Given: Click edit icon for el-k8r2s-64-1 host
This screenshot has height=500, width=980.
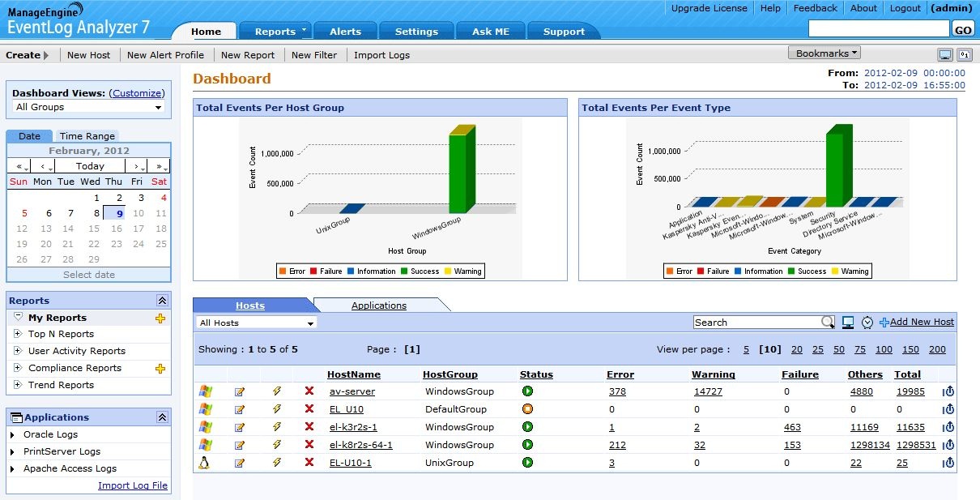Looking at the screenshot, I should pyautogui.click(x=240, y=445).
